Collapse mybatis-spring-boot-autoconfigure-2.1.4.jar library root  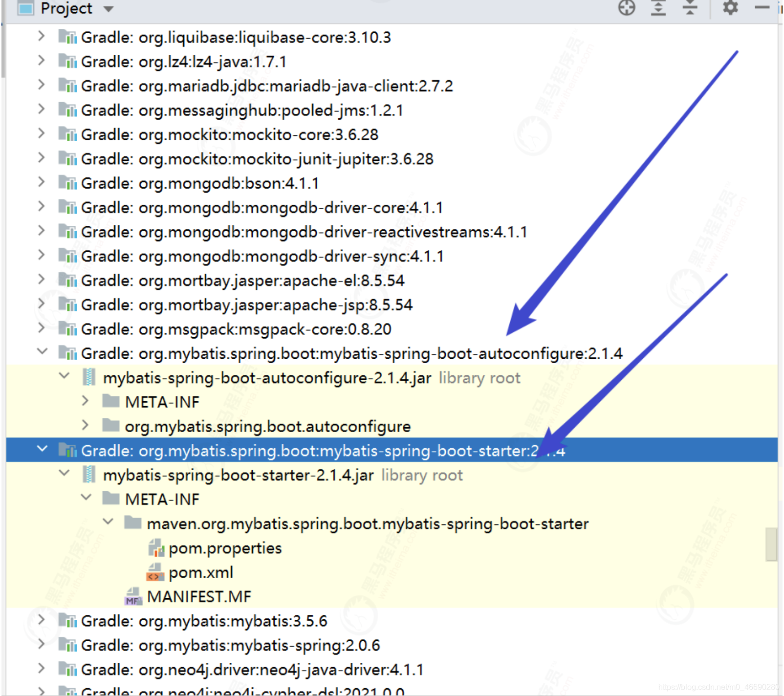pyautogui.click(x=64, y=376)
